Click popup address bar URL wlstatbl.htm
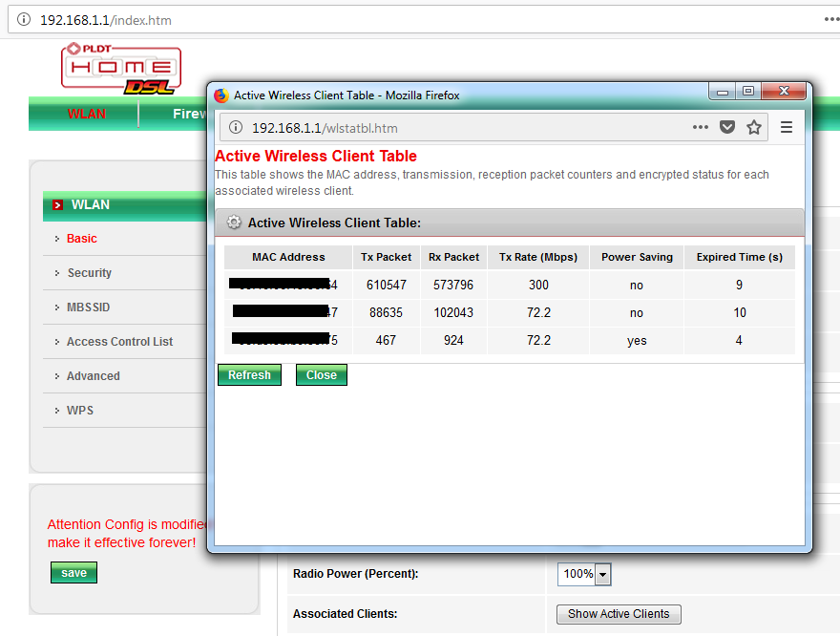The height and width of the screenshot is (636, 840). tap(325, 128)
